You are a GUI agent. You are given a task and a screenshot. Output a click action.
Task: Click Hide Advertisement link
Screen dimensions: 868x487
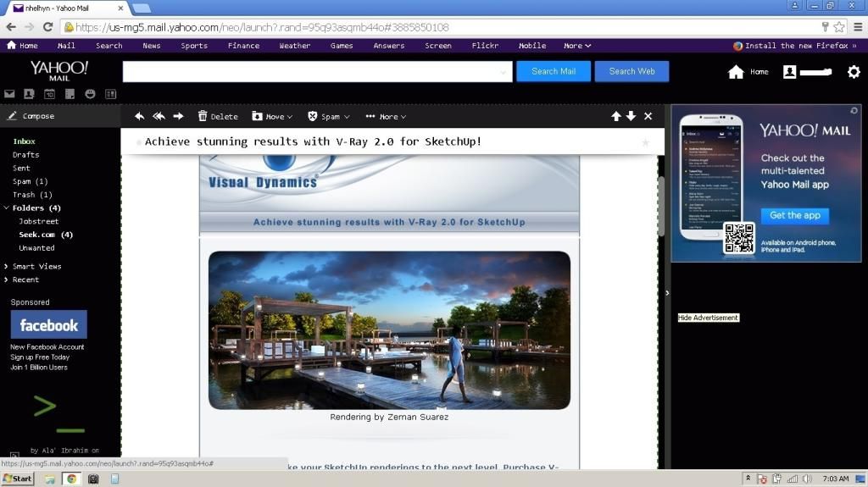tap(708, 318)
